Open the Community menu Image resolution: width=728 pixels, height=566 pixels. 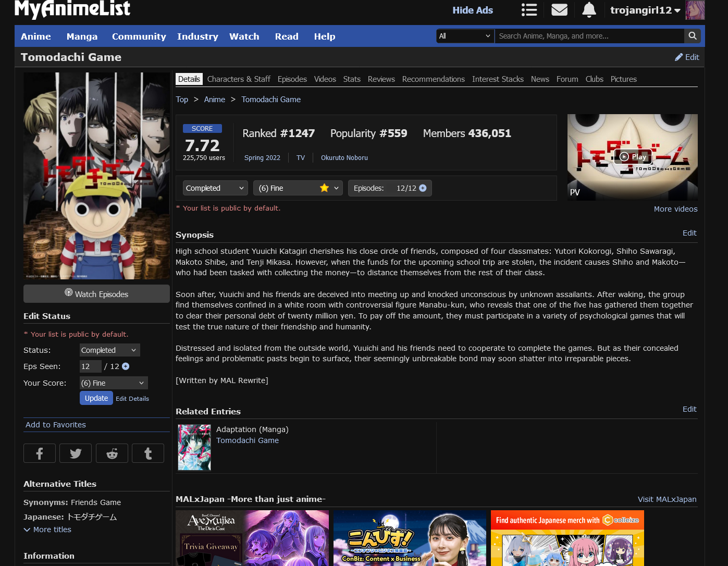coord(139,36)
